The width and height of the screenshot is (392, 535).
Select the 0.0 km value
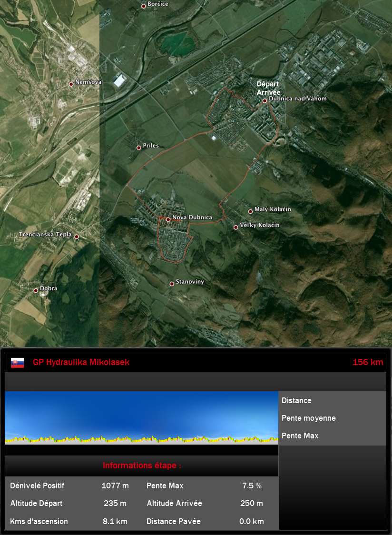(252, 521)
